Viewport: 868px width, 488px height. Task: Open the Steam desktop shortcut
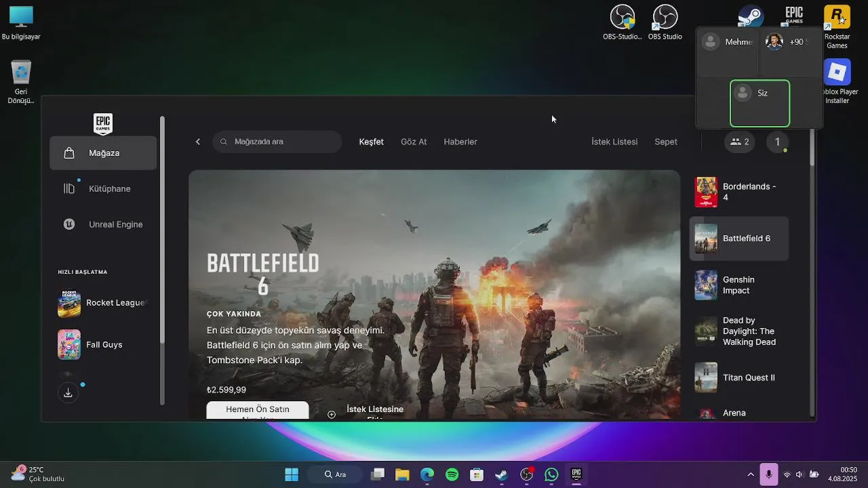[751, 17]
